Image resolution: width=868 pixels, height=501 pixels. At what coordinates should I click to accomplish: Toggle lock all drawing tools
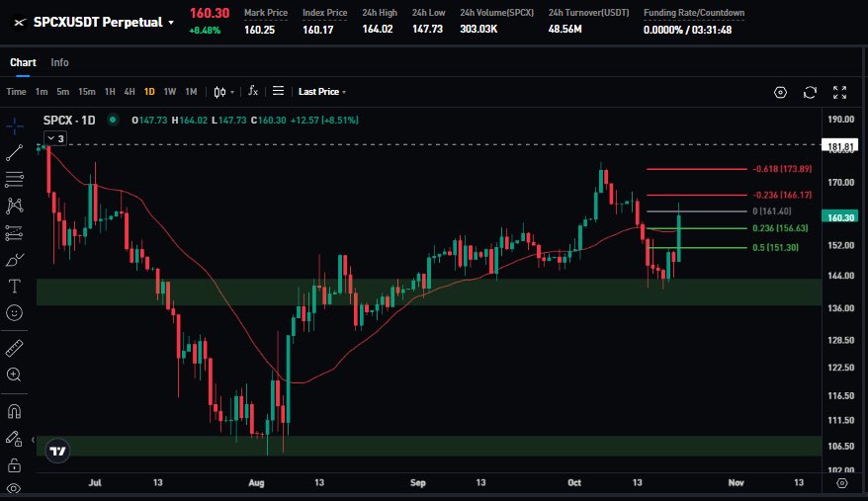coord(15,465)
